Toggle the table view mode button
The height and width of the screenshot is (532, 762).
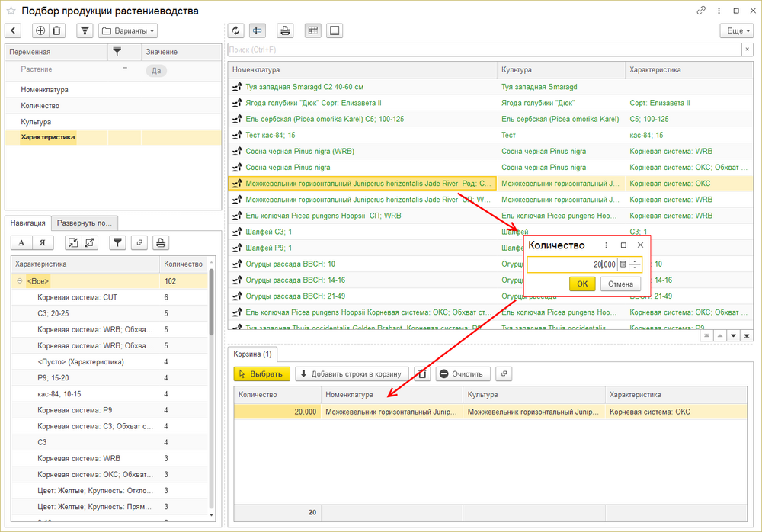point(312,30)
